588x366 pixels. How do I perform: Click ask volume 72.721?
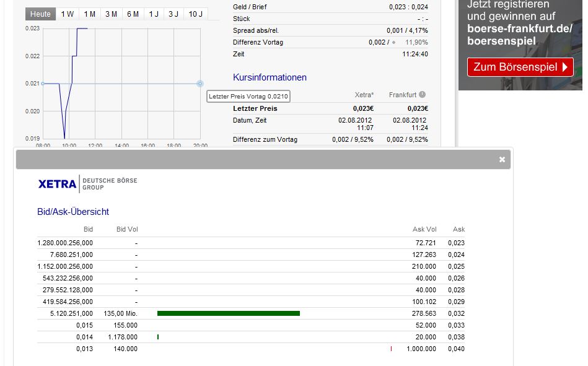coord(426,243)
